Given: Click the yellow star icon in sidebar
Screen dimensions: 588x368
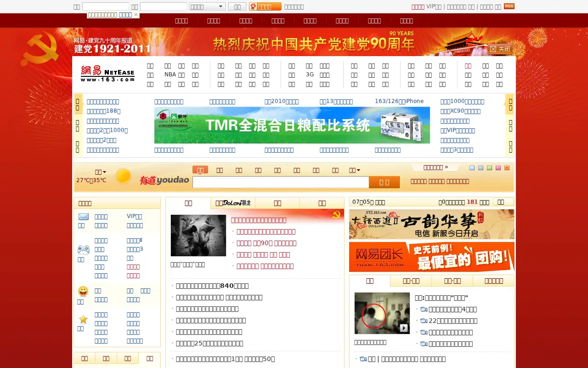Looking at the screenshot, I should [83, 319].
